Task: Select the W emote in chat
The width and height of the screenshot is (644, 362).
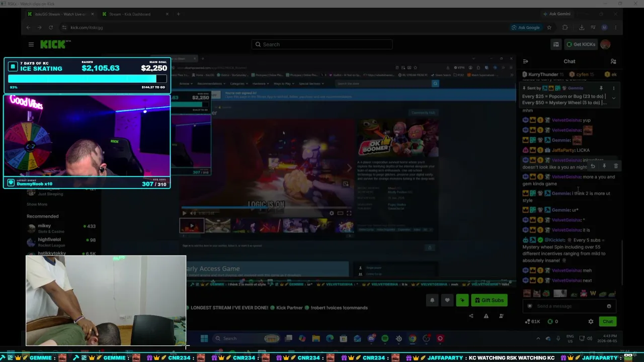Action: point(593,294)
